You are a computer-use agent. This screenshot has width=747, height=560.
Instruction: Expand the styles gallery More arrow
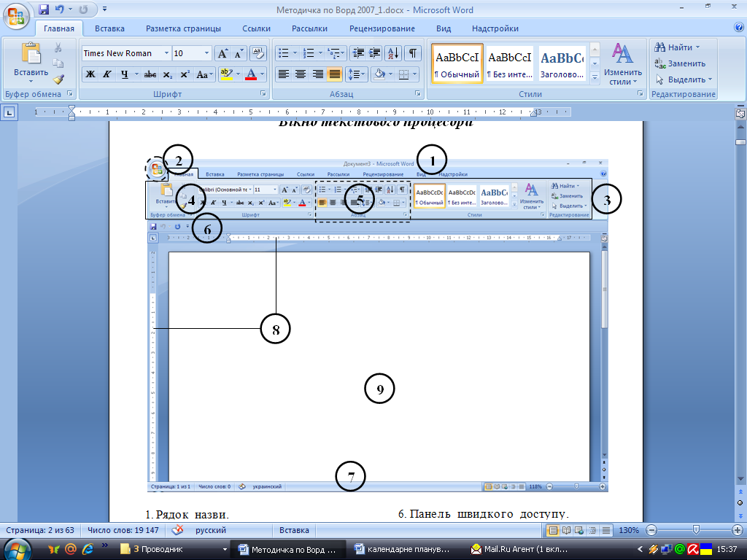point(595,77)
